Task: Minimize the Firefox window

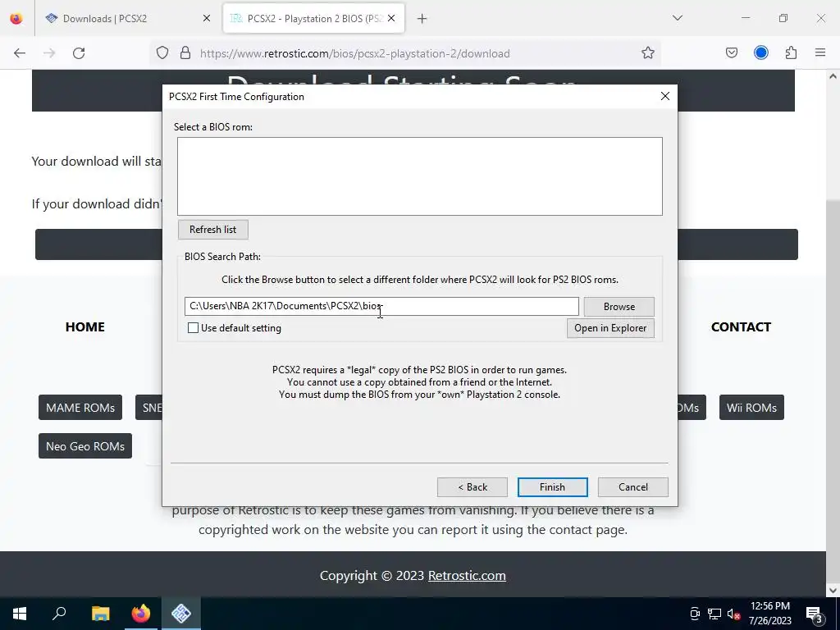Action: tap(745, 18)
